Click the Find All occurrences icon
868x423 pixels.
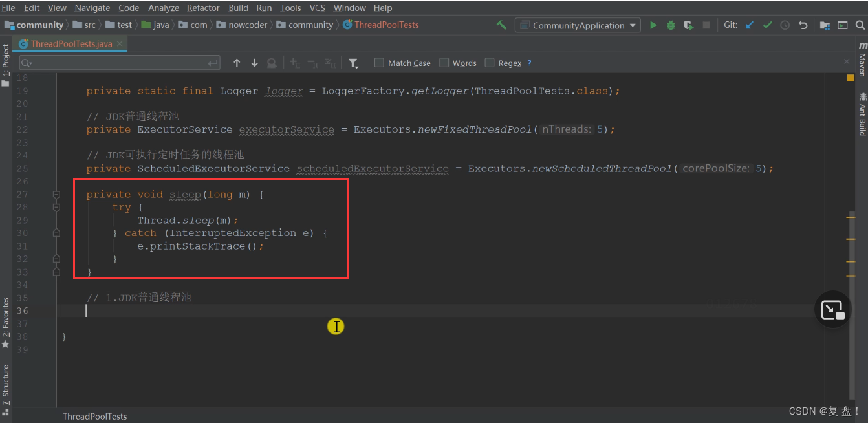point(272,63)
